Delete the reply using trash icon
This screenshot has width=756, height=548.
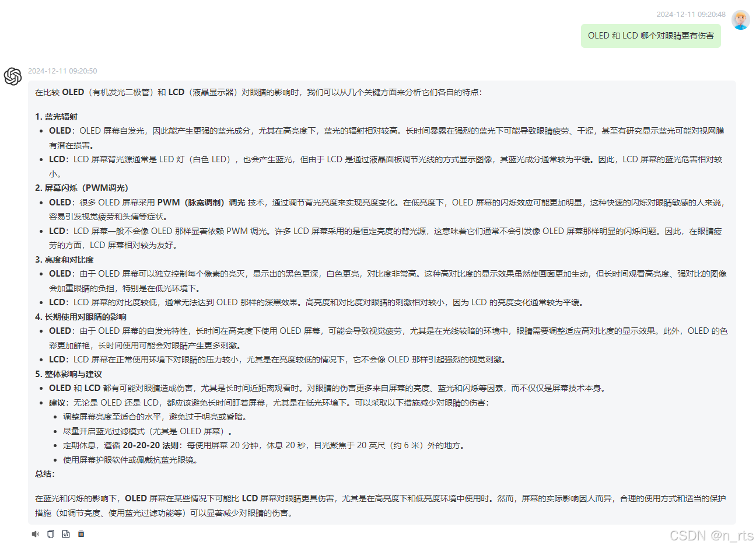pyautogui.click(x=81, y=534)
